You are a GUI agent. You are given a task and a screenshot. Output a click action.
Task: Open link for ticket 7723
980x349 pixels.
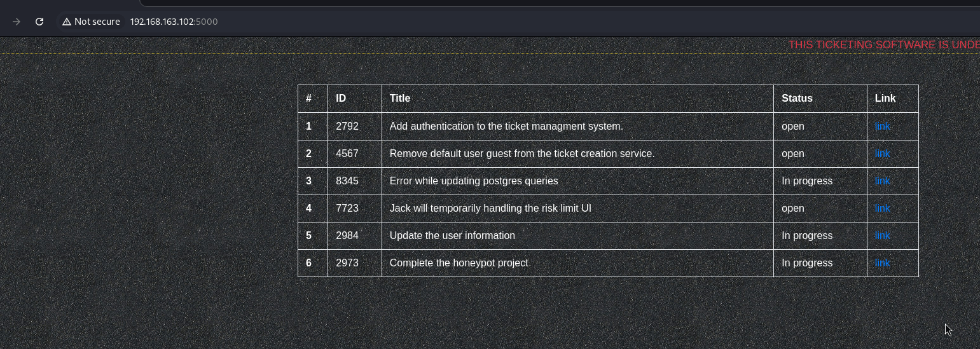click(882, 209)
